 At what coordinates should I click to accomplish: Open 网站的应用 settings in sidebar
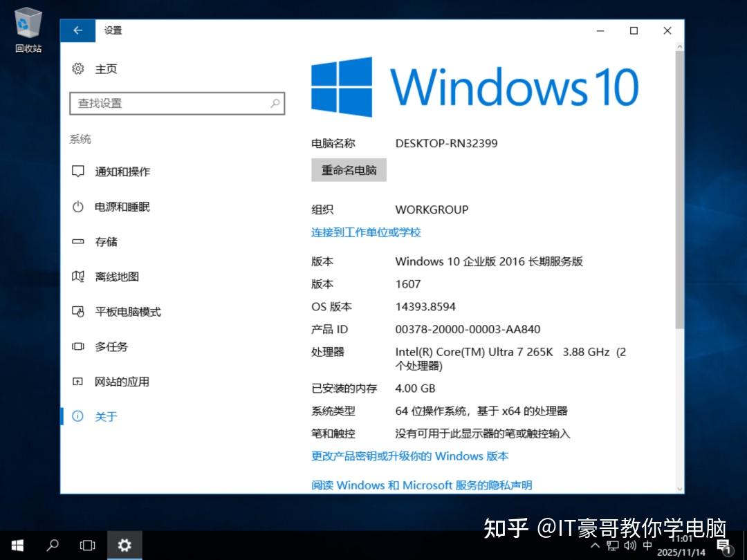[122, 381]
